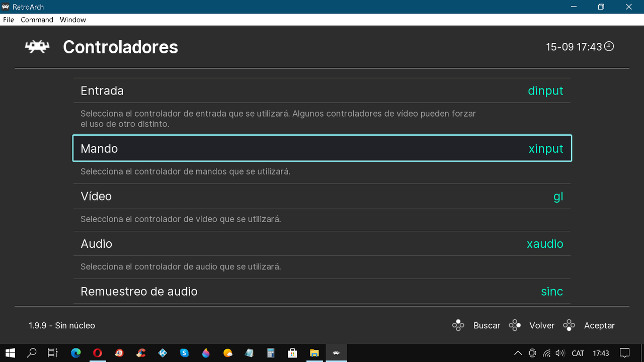This screenshot has height=362, width=644.
Task: Click the Entrada driver description text
Action: pyautogui.click(x=278, y=119)
